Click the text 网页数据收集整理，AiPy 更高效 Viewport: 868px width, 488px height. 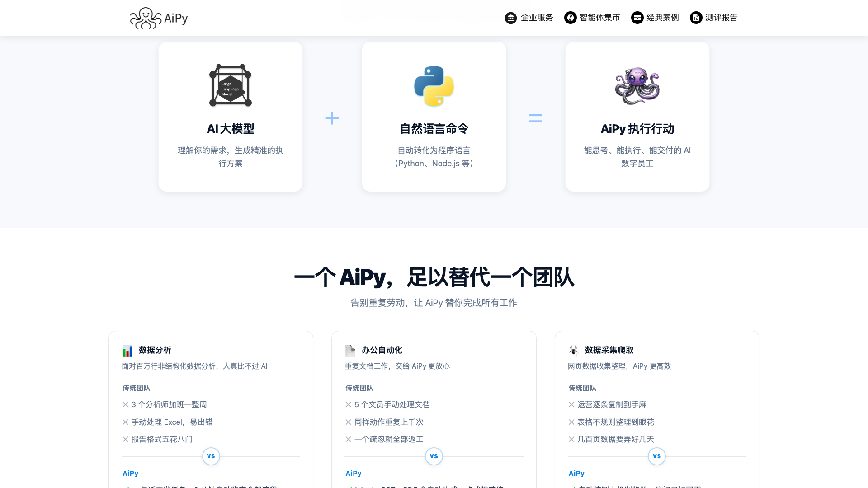point(619,366)
